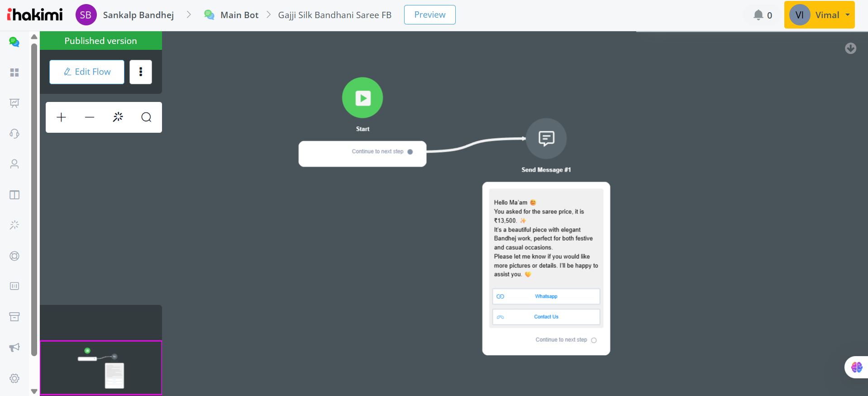Click the sidebar scroll down arrow
Viewport: 868px width, 396px height.
point(34,391)
